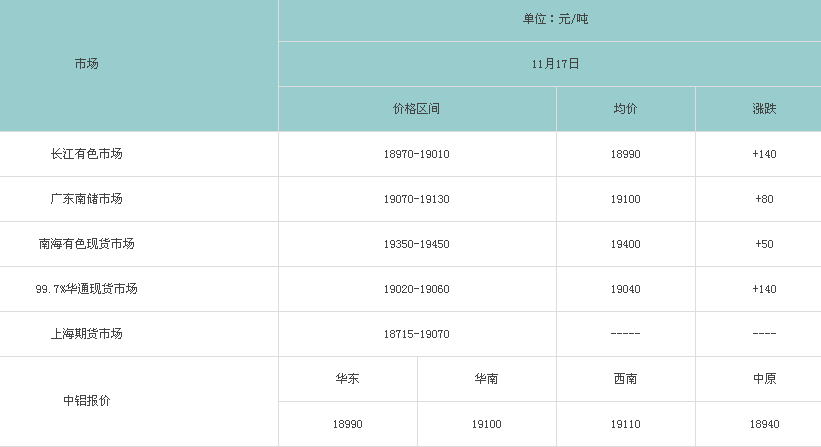Click the 南海有色现货市场 row label

coord(86,244)
